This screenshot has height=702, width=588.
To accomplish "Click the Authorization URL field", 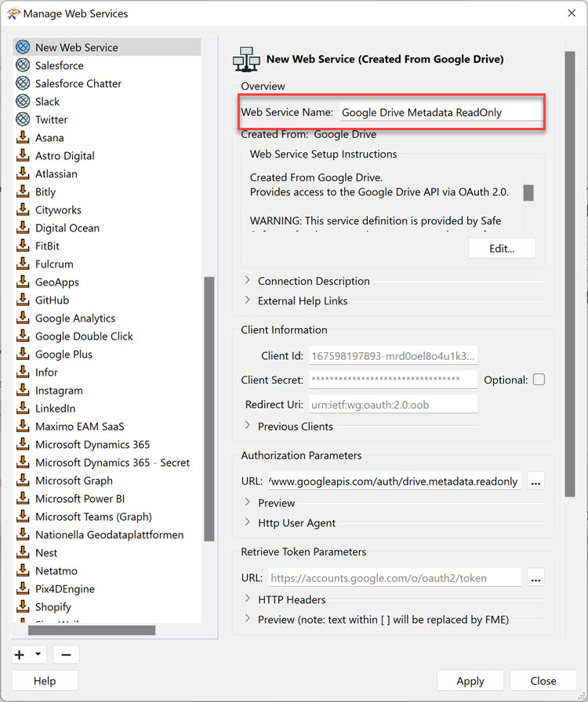I will 394,482.
